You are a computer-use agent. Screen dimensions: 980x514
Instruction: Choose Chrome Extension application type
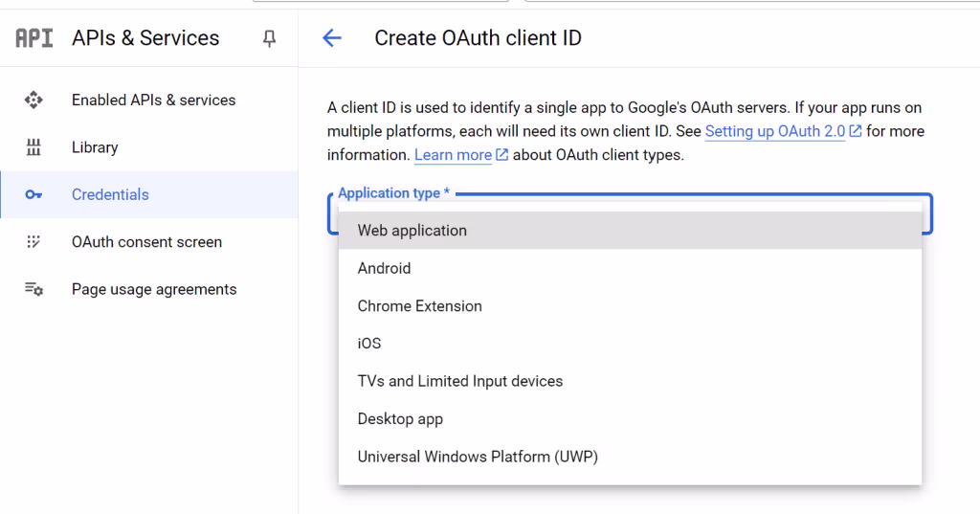pyautogui.click(x=630, y=305)
